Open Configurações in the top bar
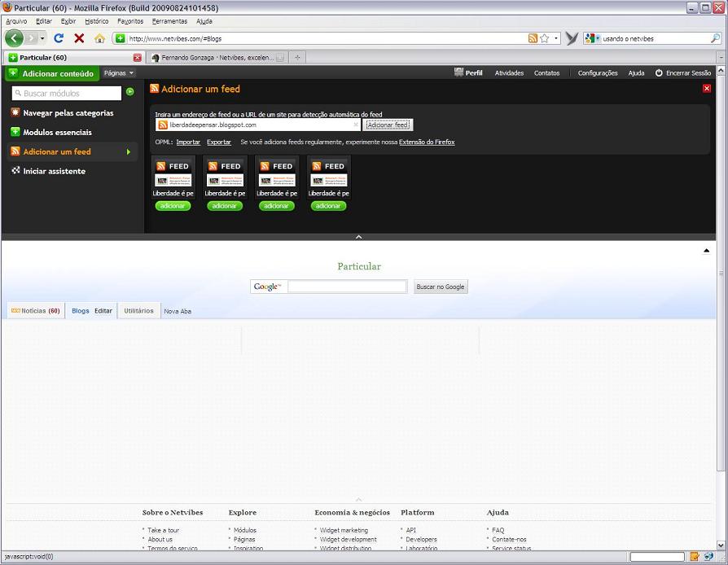The height and width of the screenshot is (565, 728). [x=598, y=73]
